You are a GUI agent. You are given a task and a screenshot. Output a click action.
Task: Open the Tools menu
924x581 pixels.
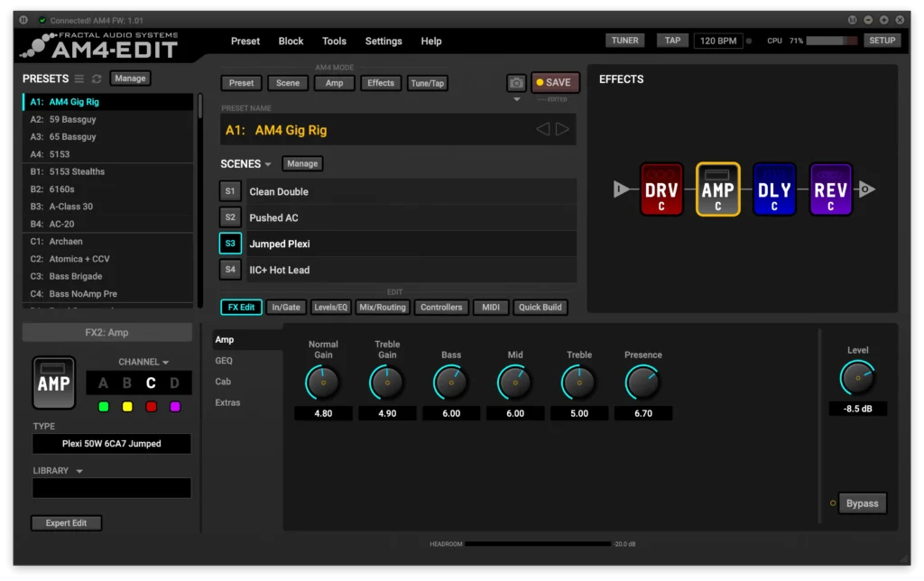point(334,41)
